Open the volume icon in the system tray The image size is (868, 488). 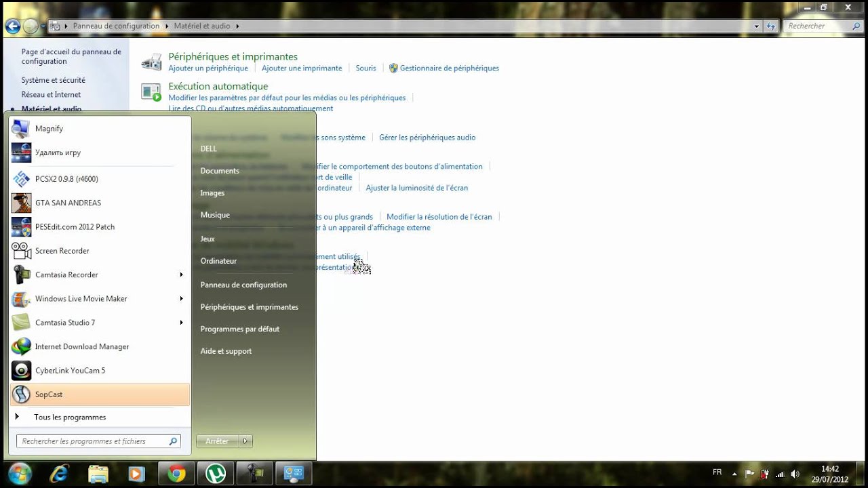click(795, 474)
